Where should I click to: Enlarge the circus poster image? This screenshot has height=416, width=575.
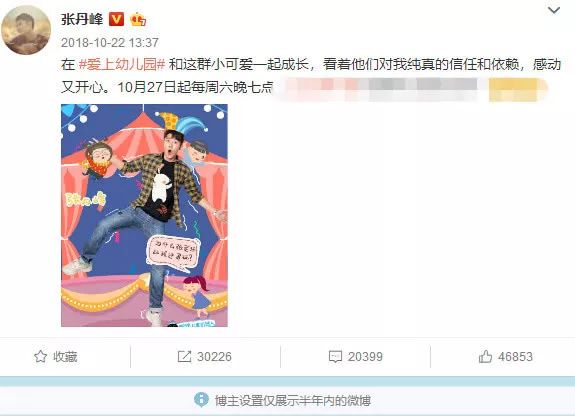144,215
